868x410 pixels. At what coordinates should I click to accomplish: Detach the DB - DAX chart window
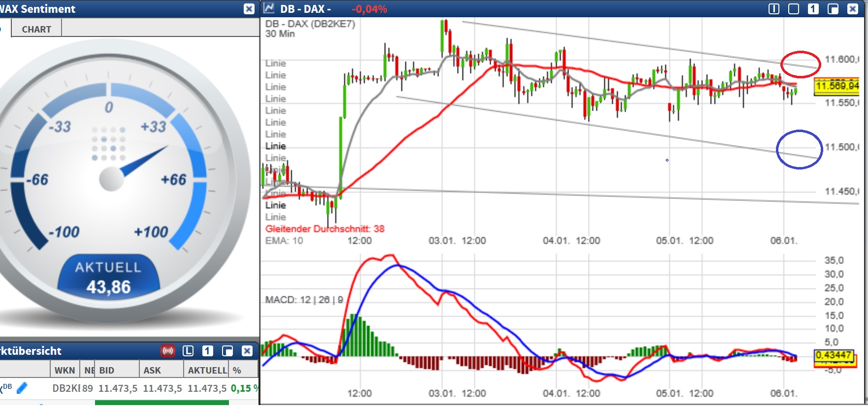coord(833,9)
